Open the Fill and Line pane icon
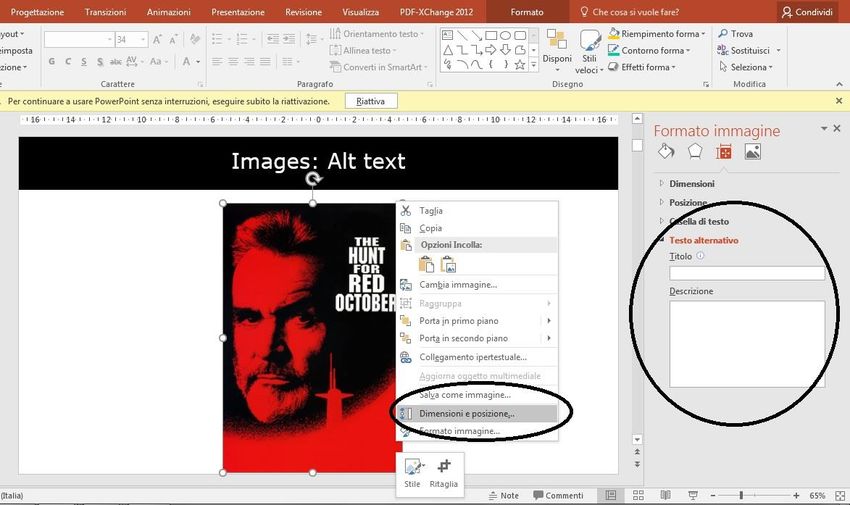 tap(666, 152)
